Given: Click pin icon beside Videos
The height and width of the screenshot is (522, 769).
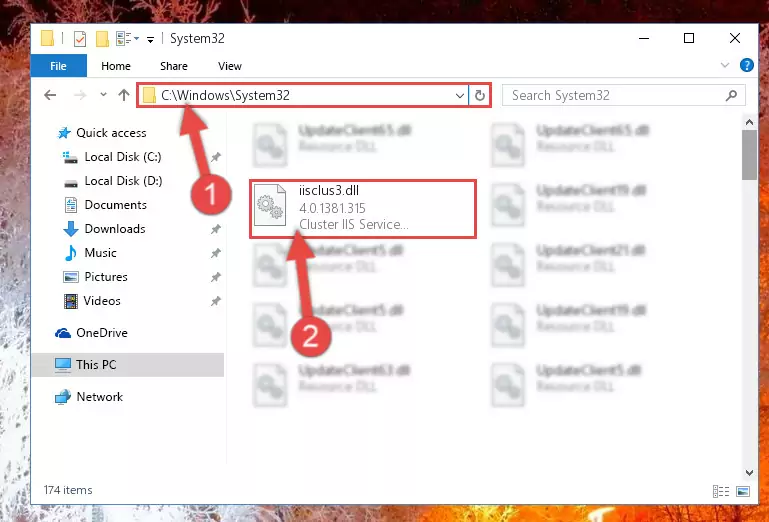Looking at the screenshot, I should coord(215,301).
